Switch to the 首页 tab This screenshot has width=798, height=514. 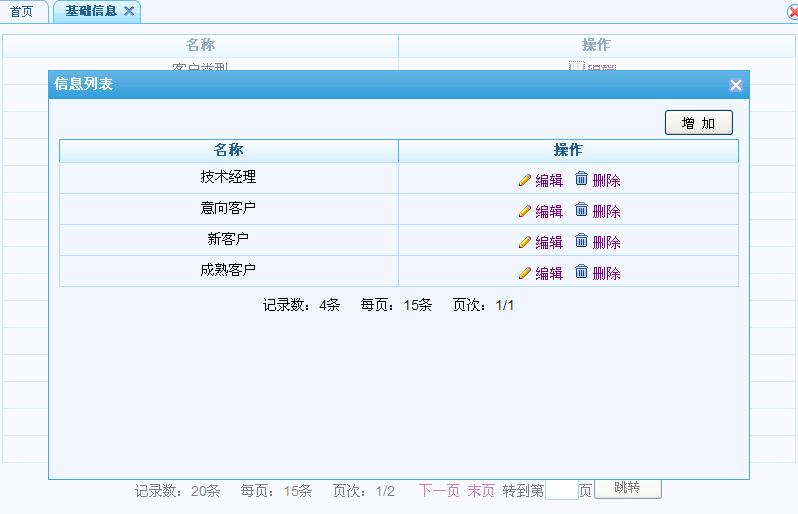[22, 12]
